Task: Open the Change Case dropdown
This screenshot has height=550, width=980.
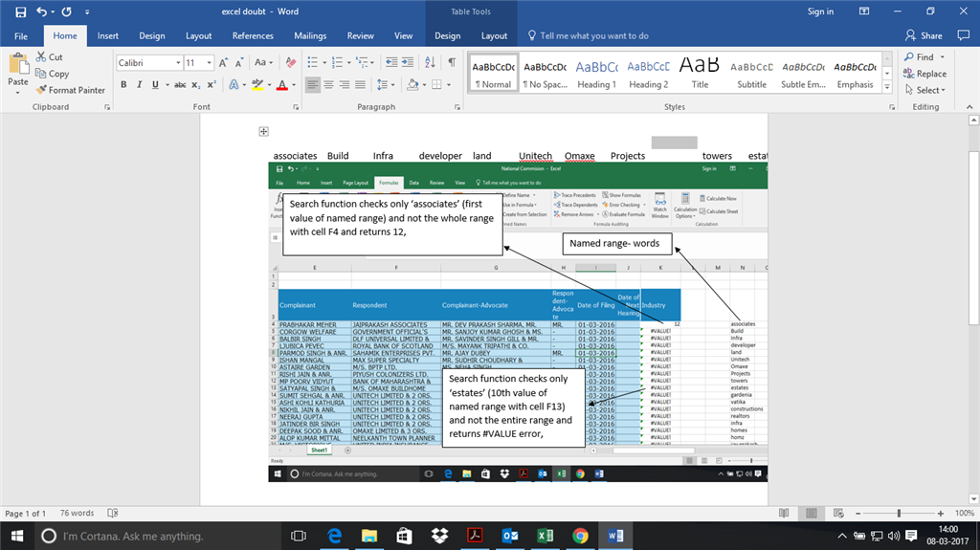Action: coord(263,62)
